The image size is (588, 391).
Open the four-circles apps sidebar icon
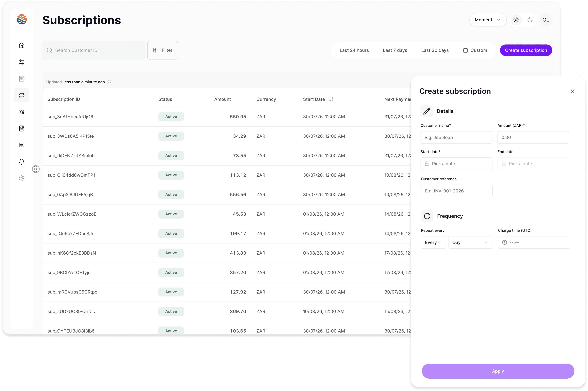[22, 112]
